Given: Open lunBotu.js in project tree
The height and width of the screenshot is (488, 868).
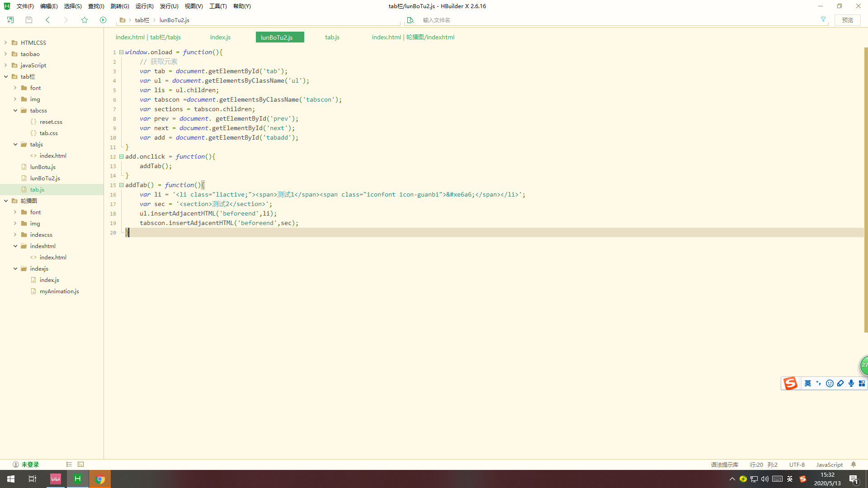Looking at the screenshot, I should coord(43,167).
